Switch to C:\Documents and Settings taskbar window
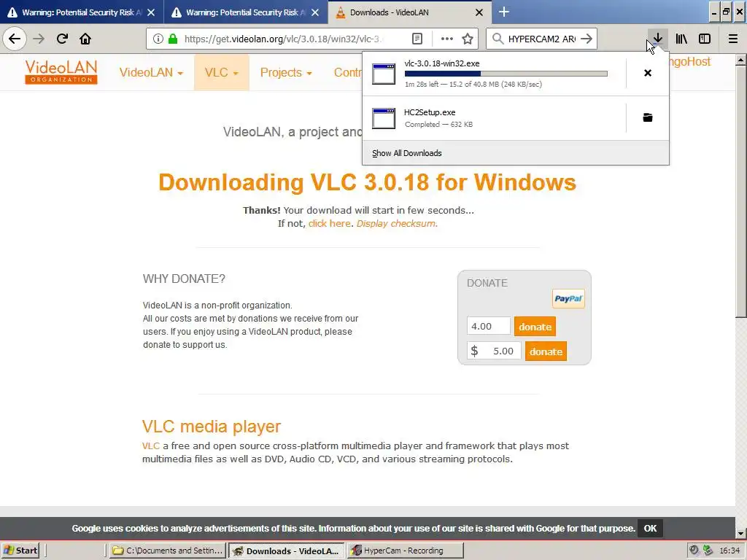747x560 pixels. coord(167,551)
